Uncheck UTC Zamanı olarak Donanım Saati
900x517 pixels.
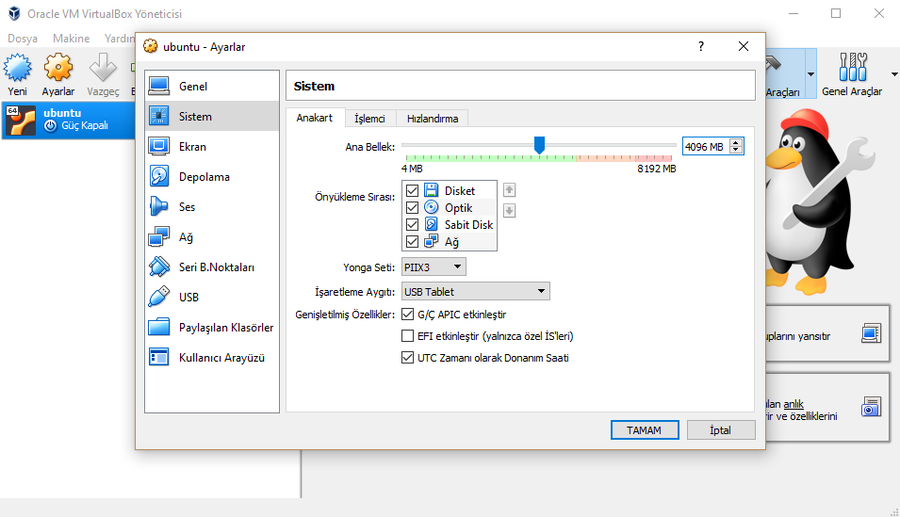tap(408, 357)
